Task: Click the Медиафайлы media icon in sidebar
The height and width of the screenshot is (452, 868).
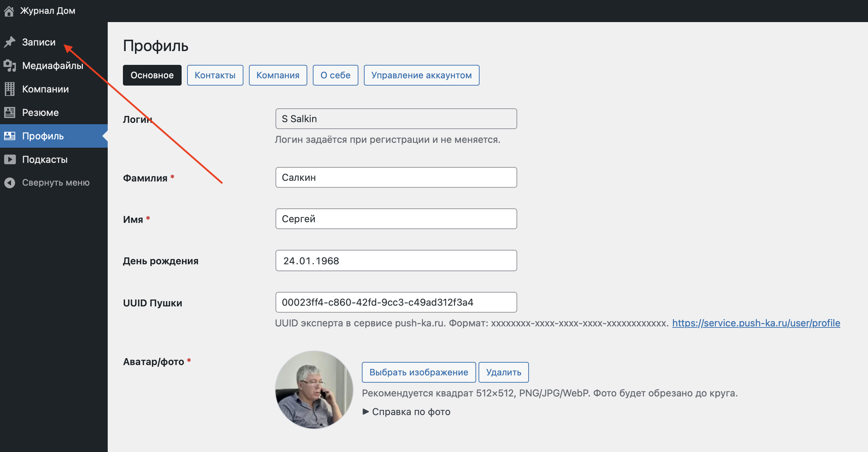Action: pyautogui.click(x=10, y=66)
